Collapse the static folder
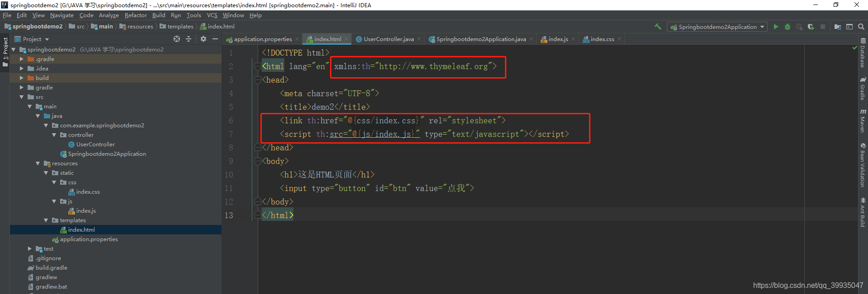Image resolution: width=868 pixels, height=294 pixels. click(x=46, y=173)
